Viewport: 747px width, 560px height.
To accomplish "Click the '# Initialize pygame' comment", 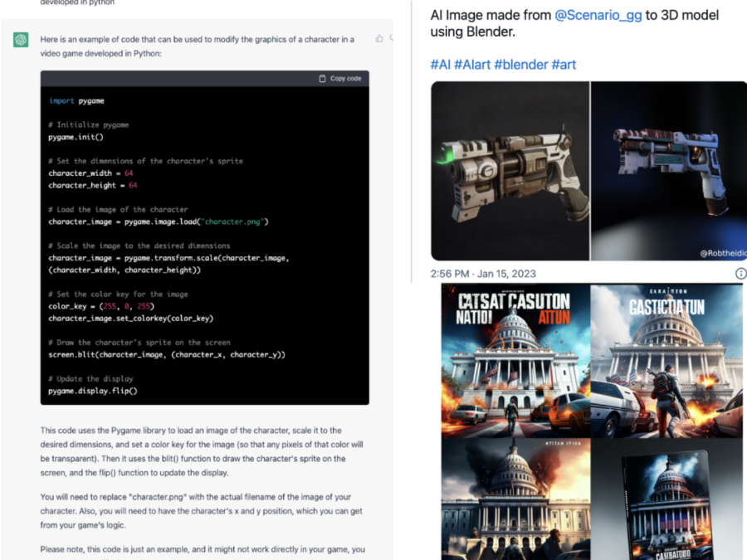I will 89,124.
